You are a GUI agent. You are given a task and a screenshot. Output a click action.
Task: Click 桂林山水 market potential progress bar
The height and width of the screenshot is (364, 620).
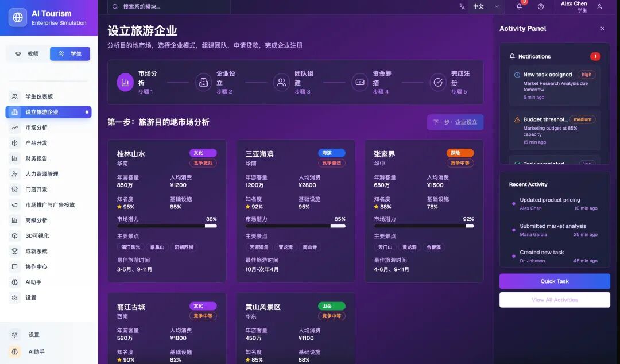coord(166,226)
